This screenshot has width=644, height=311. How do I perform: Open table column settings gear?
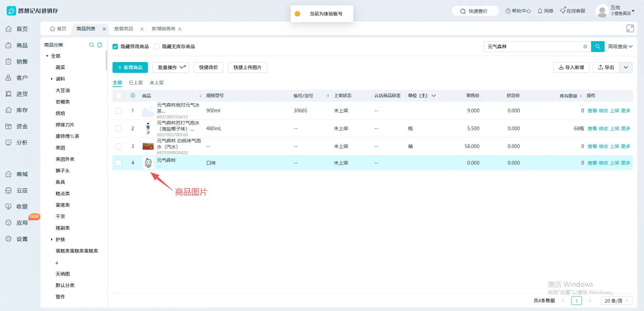[x=133, y=95]
